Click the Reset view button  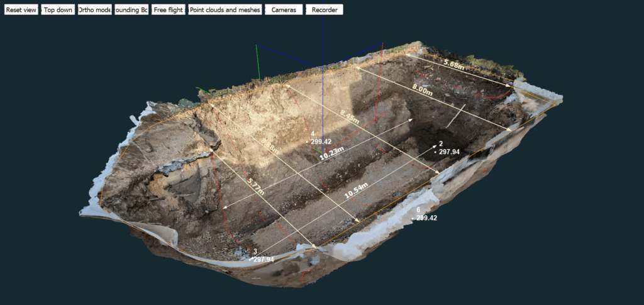tap(21, 10)
